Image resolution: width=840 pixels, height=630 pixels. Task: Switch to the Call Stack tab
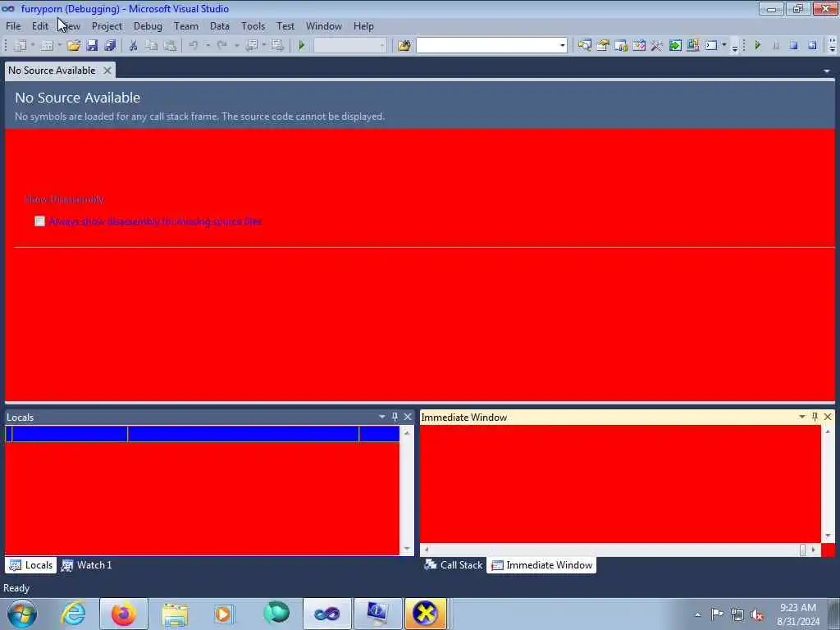(453, 564)
